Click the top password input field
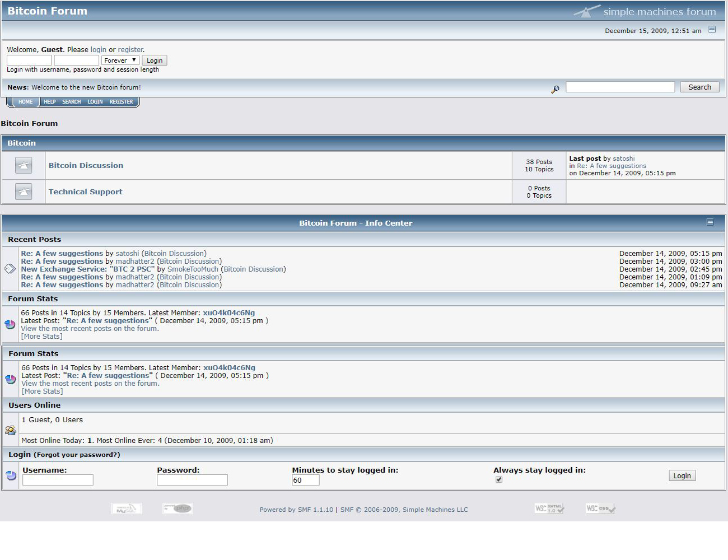This screenshot has height=560, width=728. pos(77,60)
